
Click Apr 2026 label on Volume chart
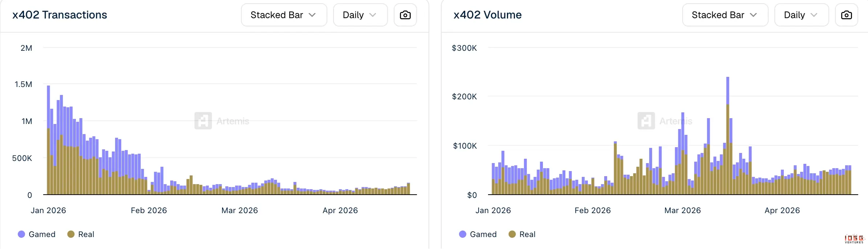click(x=782, y=210)
